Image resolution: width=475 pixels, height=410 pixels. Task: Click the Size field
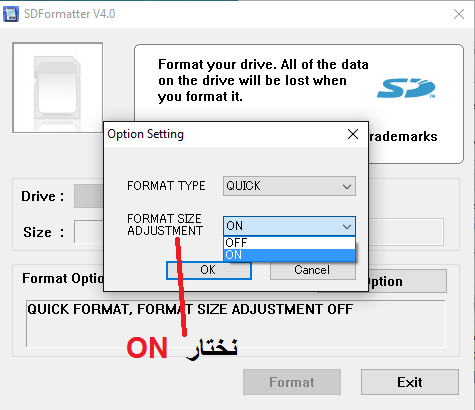(89, 232)
